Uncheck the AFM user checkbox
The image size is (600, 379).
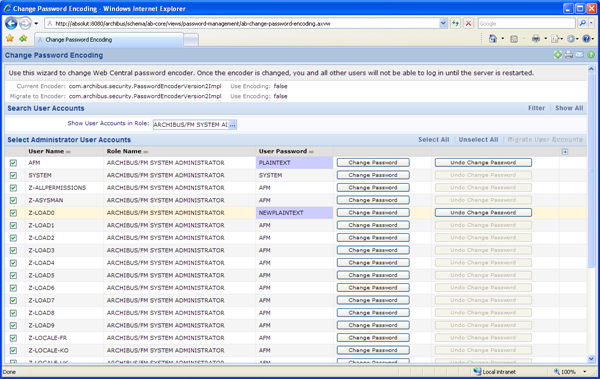pyautogui.click(x=13, y=163)
